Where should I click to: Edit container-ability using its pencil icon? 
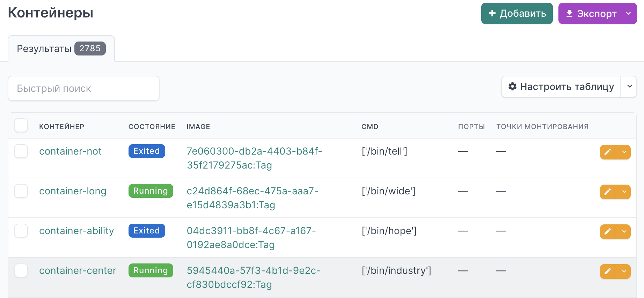click(x=608, y=231)
